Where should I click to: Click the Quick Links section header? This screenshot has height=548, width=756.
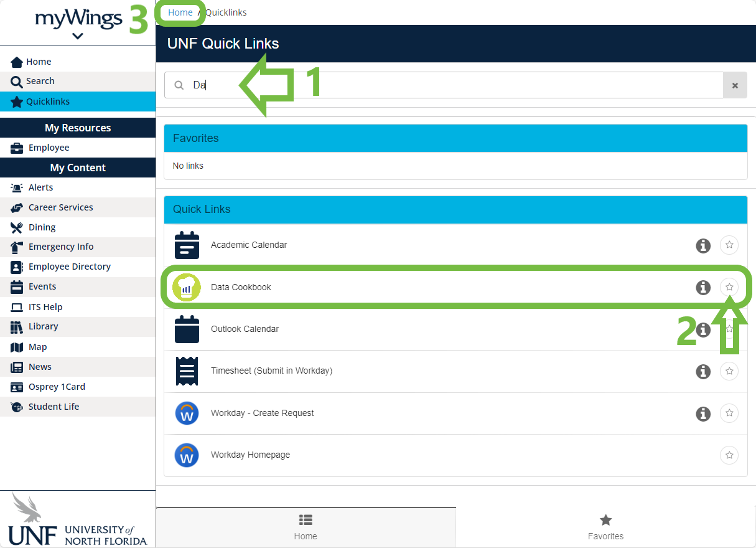click(455, 210)
